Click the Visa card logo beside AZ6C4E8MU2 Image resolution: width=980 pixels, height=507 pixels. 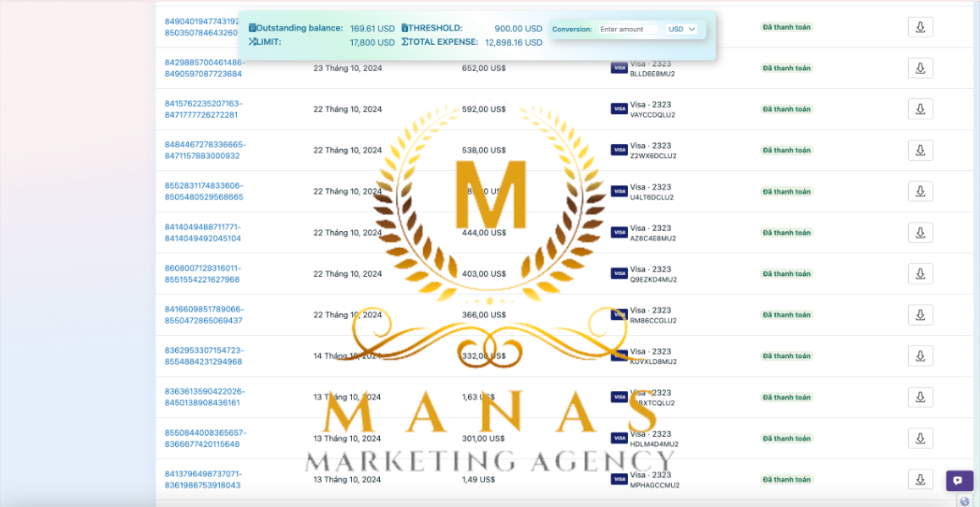(619, 233)
